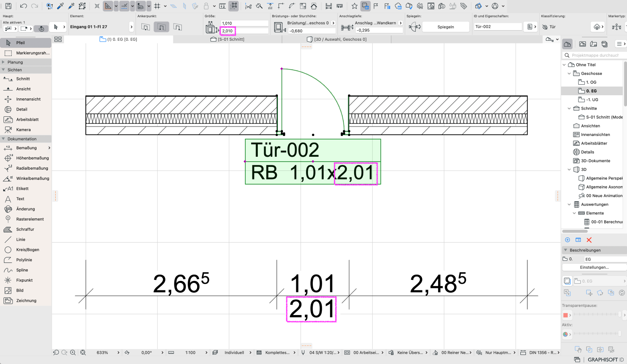Image resolution: width=627 pixels, height=364 pixels.
Task: Collapse the Geschosse tree folder
Action: [569, 73]
